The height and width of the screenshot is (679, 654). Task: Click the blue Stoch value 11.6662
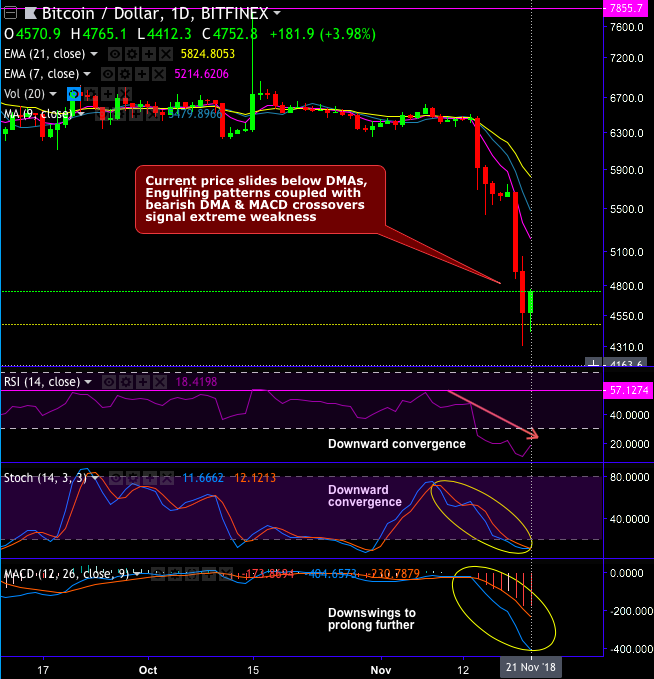click(203, 478)
